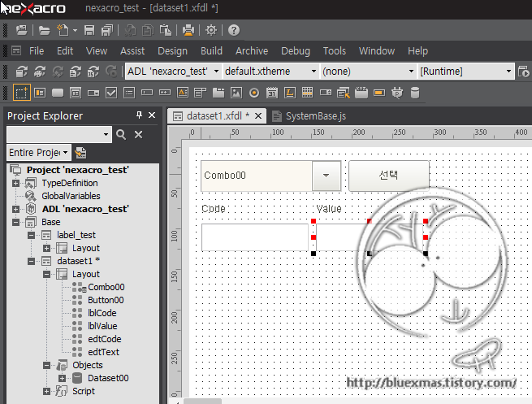Image resolution: width=532 pixels, height=404 pixels.
Task: Open the File menu
Action: click(37, 51)
